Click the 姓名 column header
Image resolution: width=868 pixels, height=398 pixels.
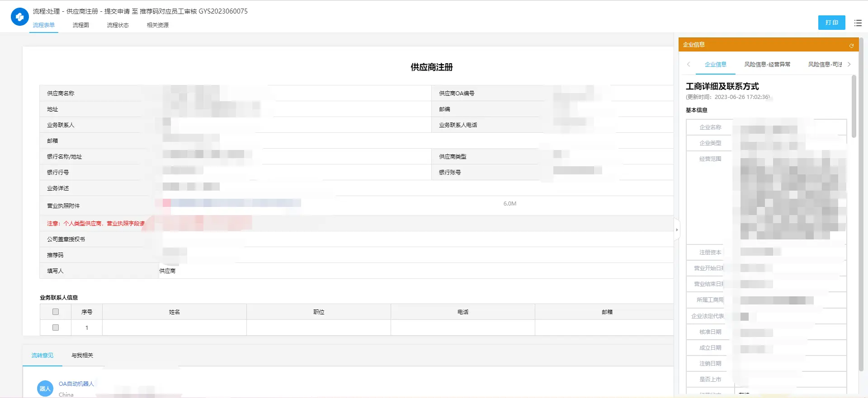(x=175, y=312)
